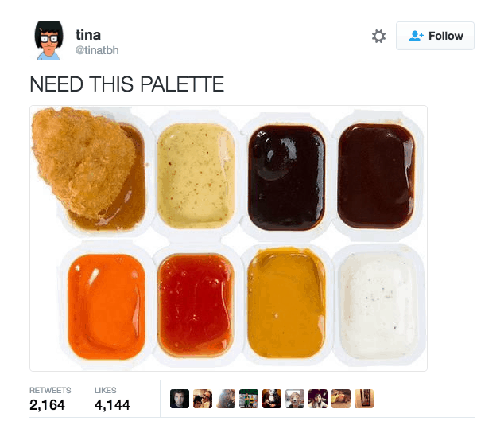Click the @tinatbh handle
This screenshot has height=425, width=504.
[97, 50]
